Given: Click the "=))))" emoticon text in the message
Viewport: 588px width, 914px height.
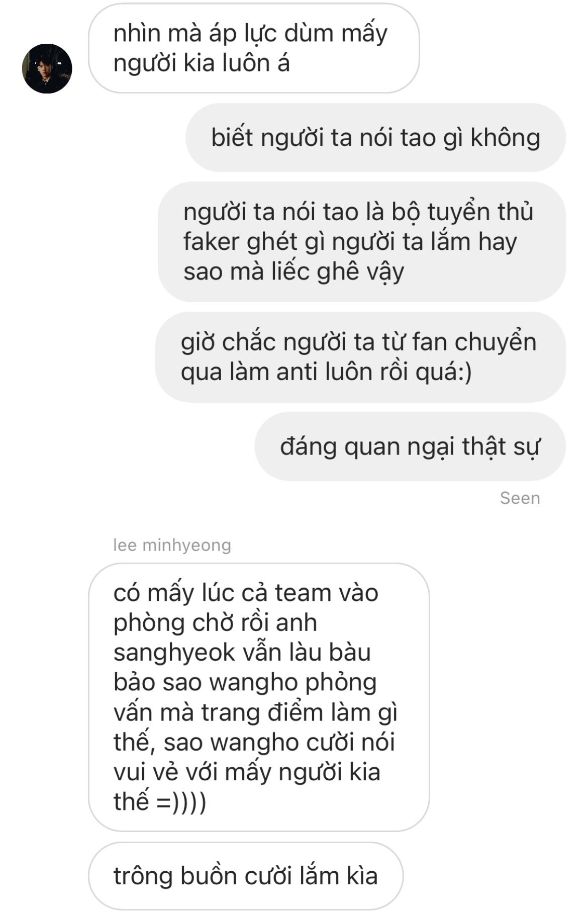Looking at the screenshot, I should point(181,802).
